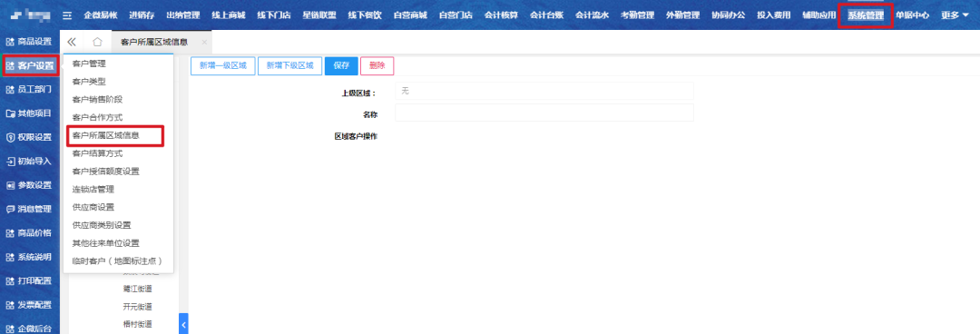The height and width of the screenshot is (334, 980).
Task: Choose 供应商类别设置 from the submenu
Action: (x=102, y=225)
